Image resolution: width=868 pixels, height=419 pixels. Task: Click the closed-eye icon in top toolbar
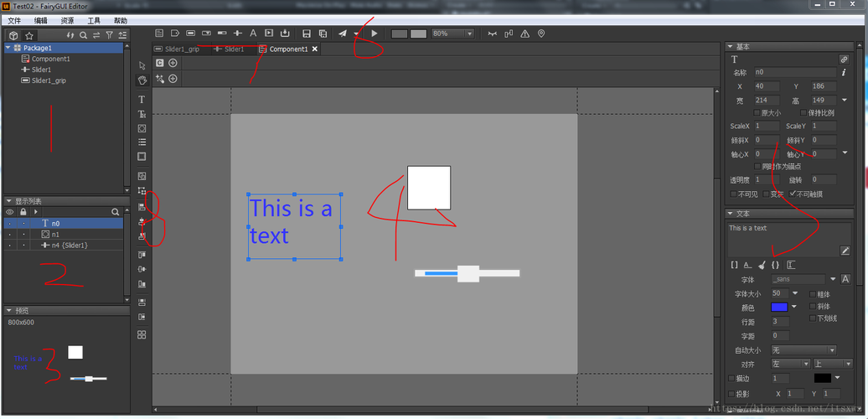point(492,34)
